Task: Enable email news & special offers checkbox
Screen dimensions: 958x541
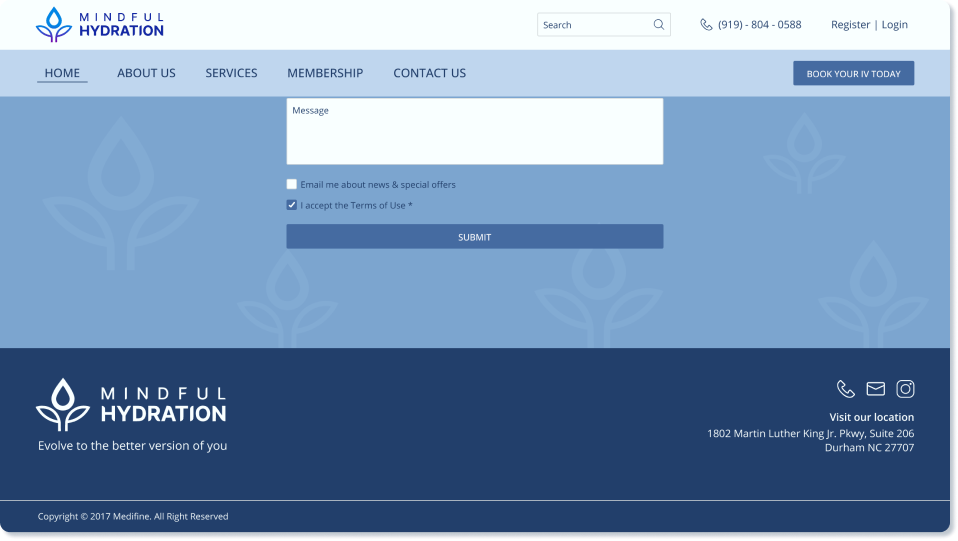Action: tap(291, 184)
